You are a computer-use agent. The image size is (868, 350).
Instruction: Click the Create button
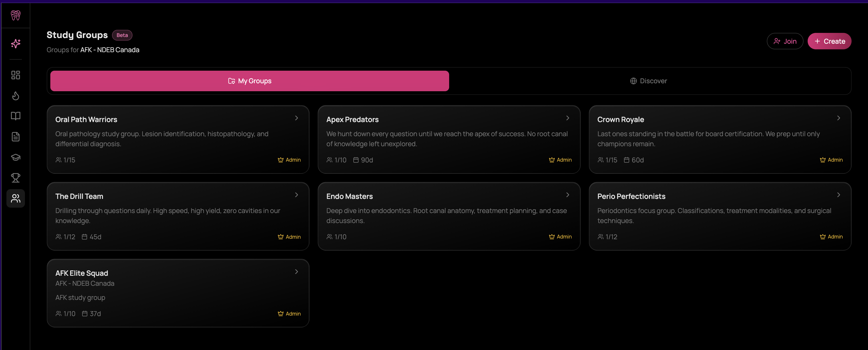click(829, 41)
